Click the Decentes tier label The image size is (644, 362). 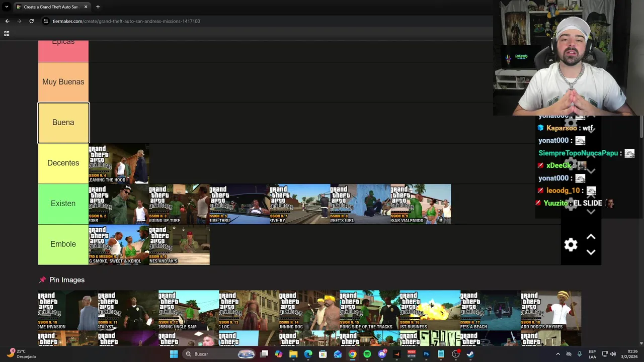[63, 163]
